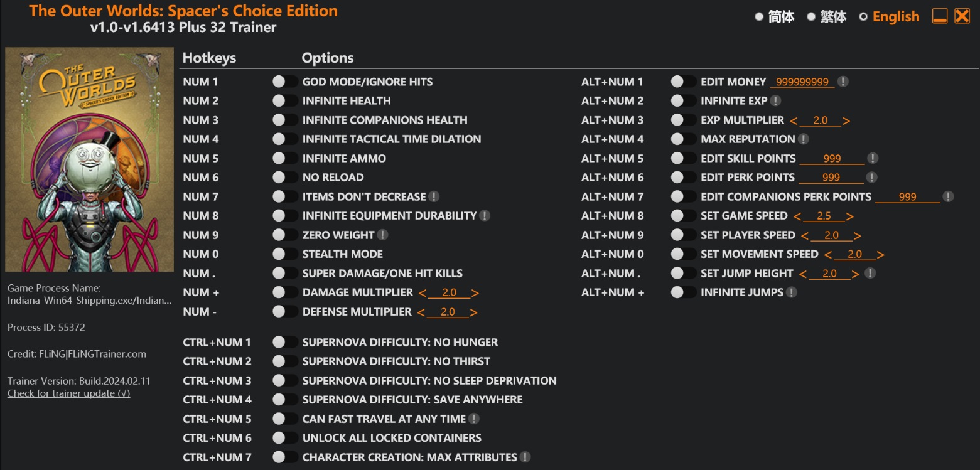The height and width of the screenshot is (470, 980).
Task: Open Check for trainer update link
Action: [69, 393]
